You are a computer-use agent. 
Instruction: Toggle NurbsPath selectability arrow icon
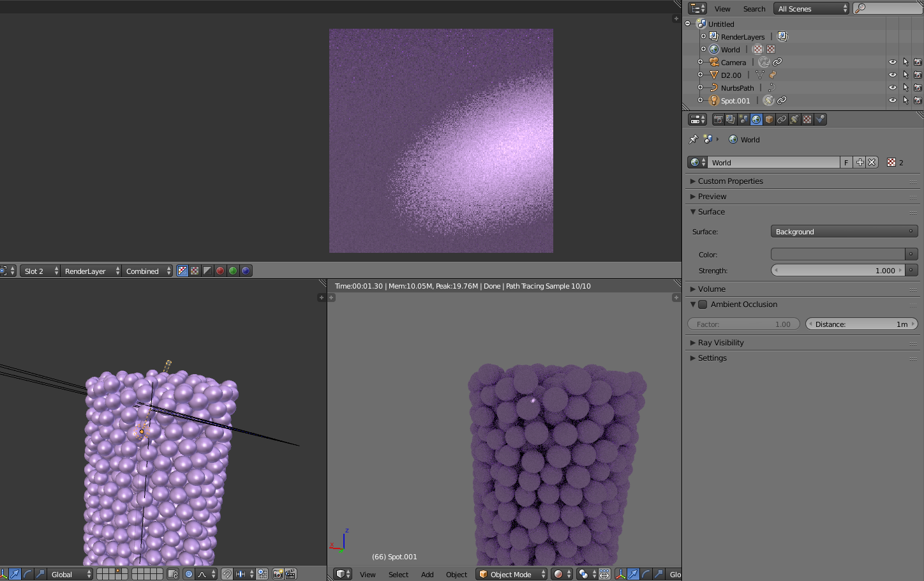pos(905,87)
